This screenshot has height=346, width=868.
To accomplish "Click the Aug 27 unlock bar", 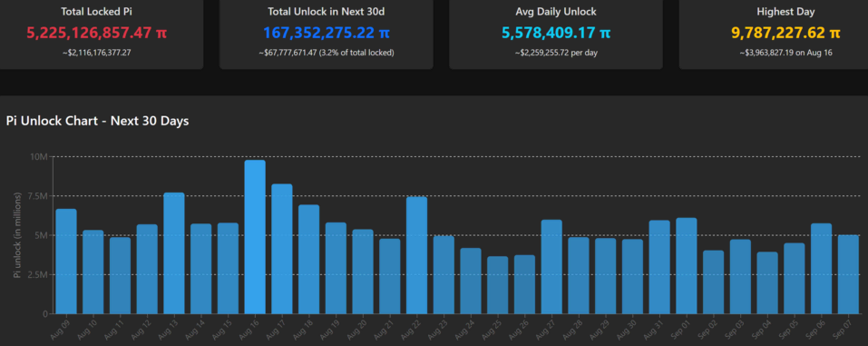I will coord(551,267).
